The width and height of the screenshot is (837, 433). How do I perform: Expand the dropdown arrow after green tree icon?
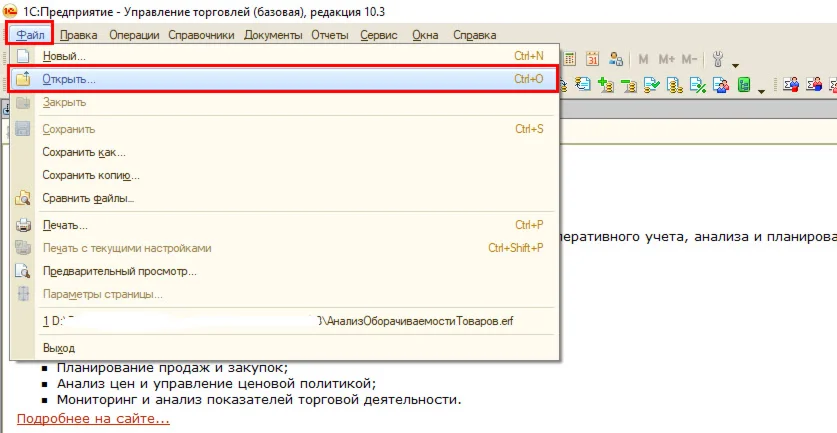(x=761, y=91)
